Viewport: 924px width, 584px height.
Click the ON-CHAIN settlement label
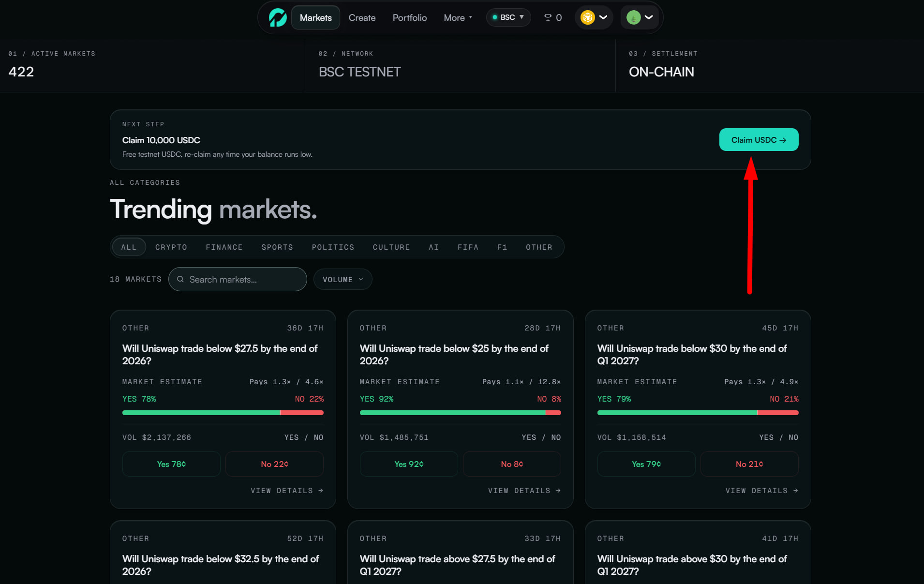point(661,72)
